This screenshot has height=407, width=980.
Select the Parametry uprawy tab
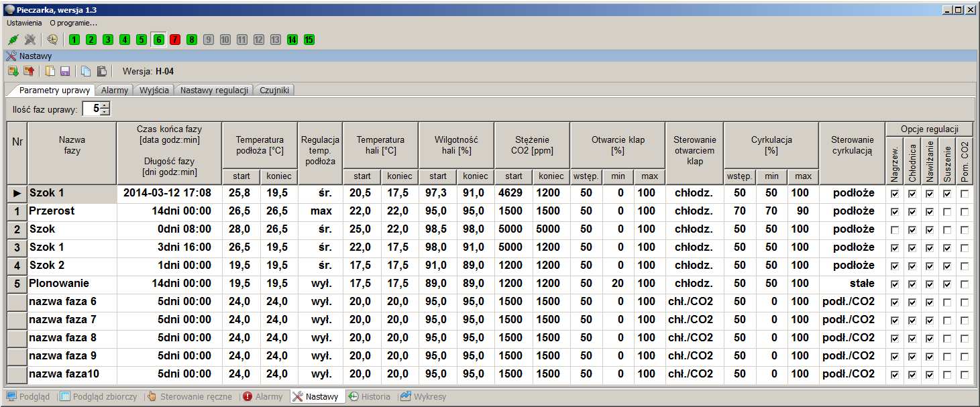pyautogui.click(x=54, y=90)
